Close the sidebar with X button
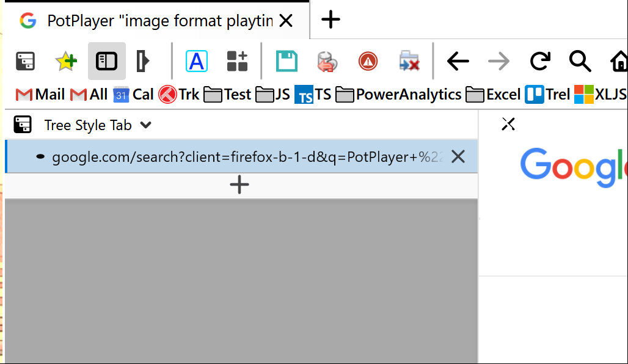 click(x=508, y=124)
